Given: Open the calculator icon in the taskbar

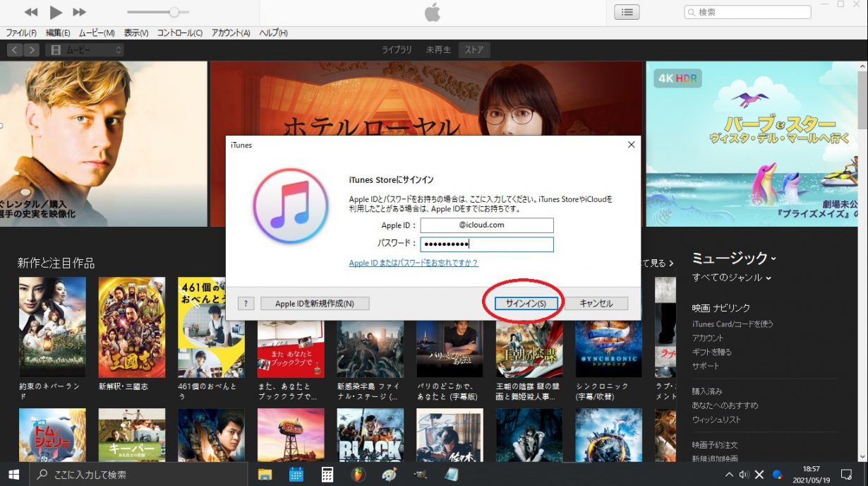Looking at the screenshot, I should [x=327, y=474].
